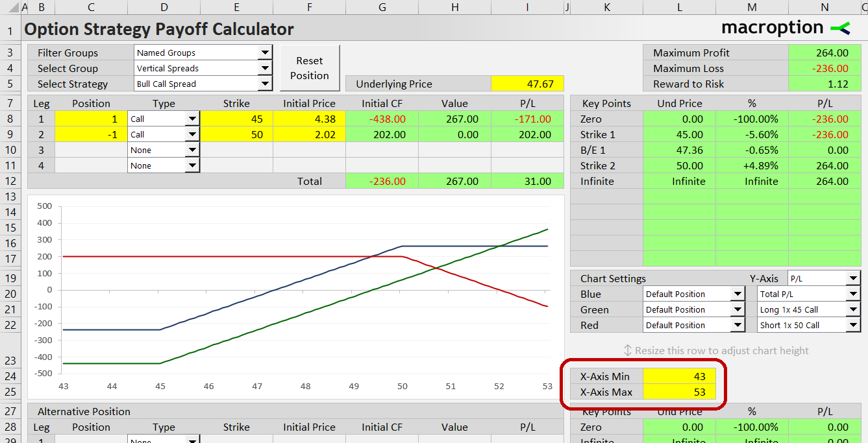Open Green series Long 1x 45 Call dropdown
Viewport: 868px width, 443px height.
809,309
